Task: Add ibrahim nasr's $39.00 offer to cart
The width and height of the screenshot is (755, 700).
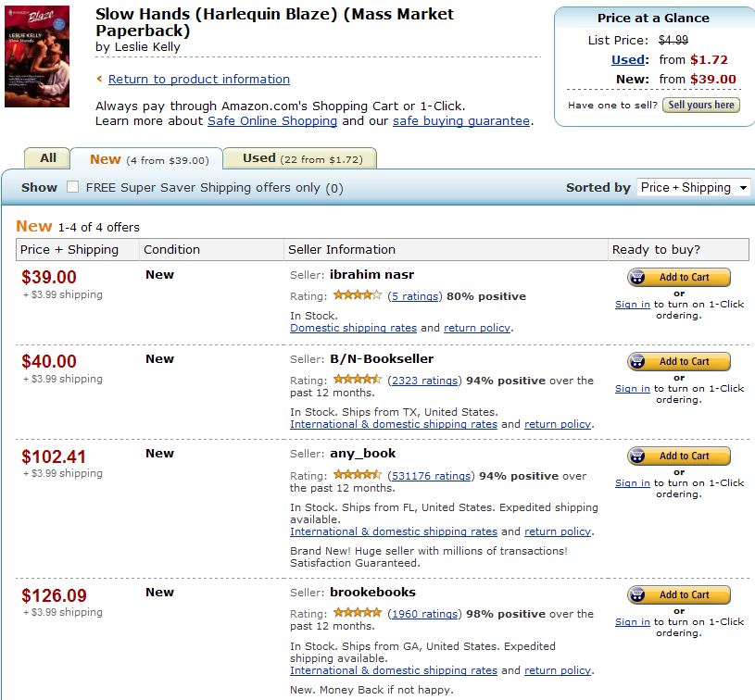Action: click(679, 277)
